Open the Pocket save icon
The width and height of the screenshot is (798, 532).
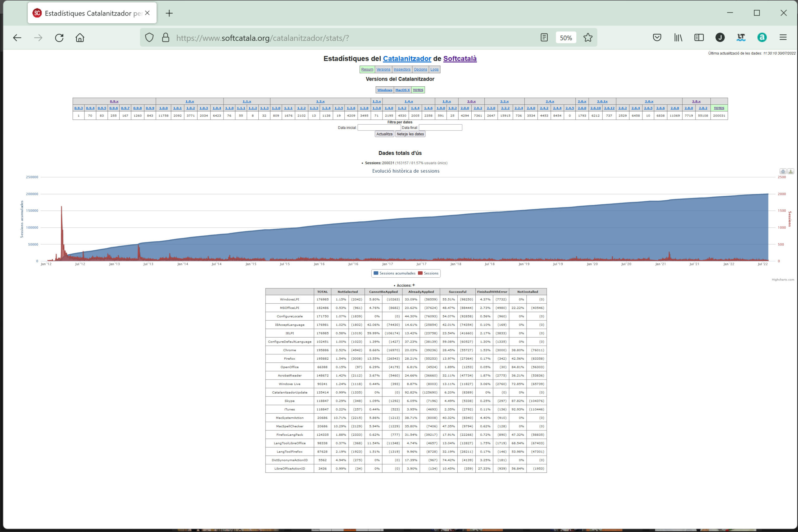[x=657, y=38]
